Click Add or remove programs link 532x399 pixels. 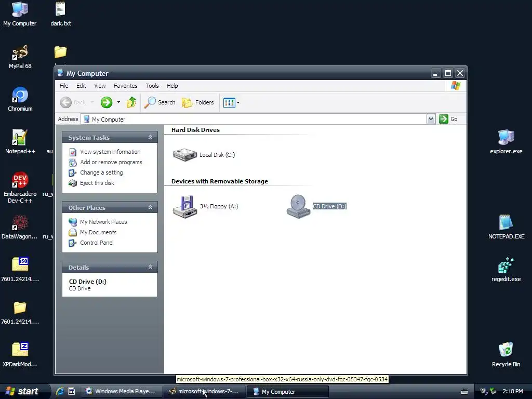tap(111, 162)
